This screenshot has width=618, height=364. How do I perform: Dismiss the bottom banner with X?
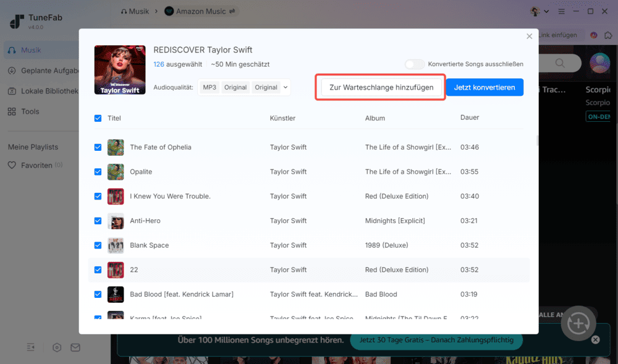click(596, 339)
